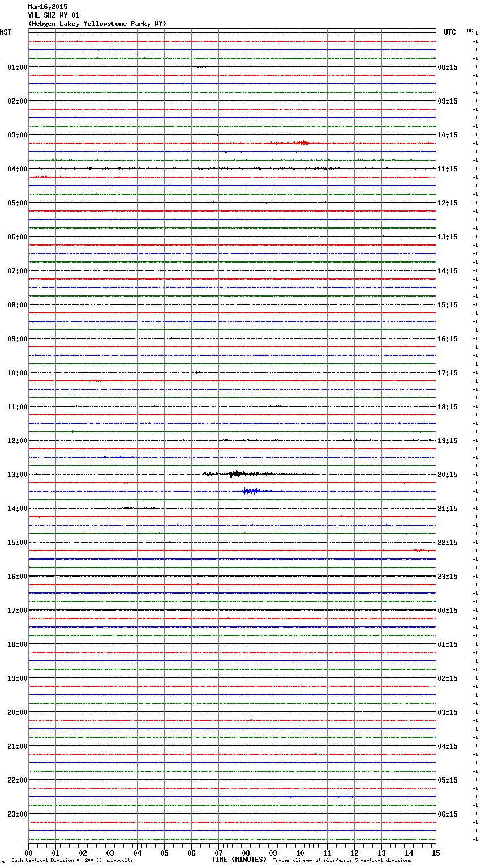Click the 08:00 MST time label
This screenshot has height=868, width=481.
pyautogui.click(x=18, y=305)
